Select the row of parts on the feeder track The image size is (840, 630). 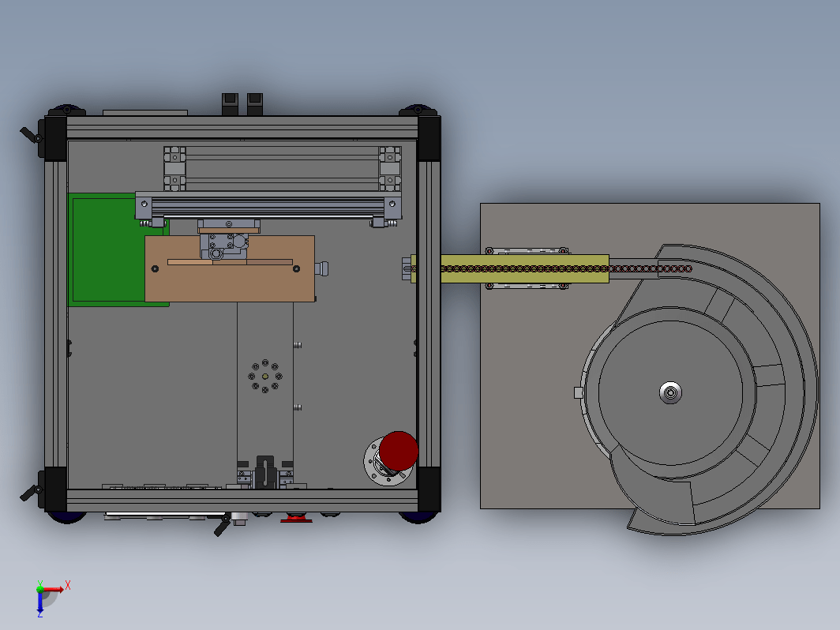click(x=552, y=268)
